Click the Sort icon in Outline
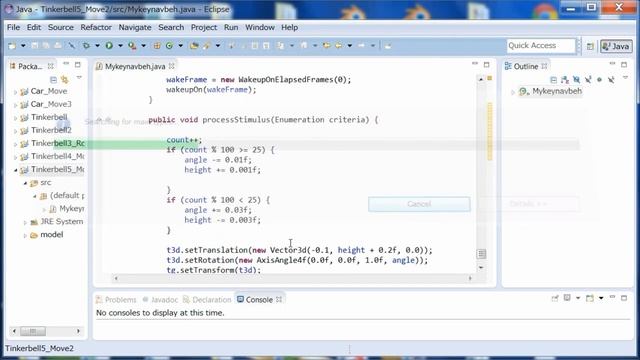640x360 pixels. tap(565, 79)
